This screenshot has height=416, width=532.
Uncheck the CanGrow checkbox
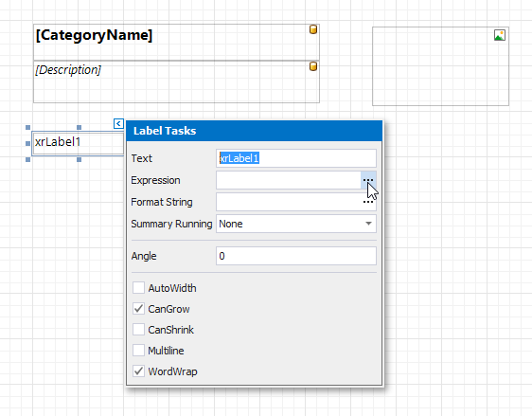tap(138, 309)
